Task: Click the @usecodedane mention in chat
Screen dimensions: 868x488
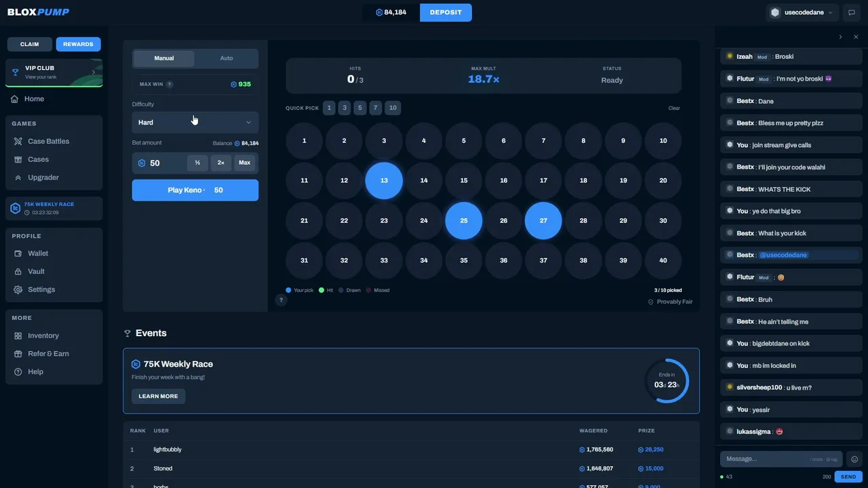Action: coord(783,255)
